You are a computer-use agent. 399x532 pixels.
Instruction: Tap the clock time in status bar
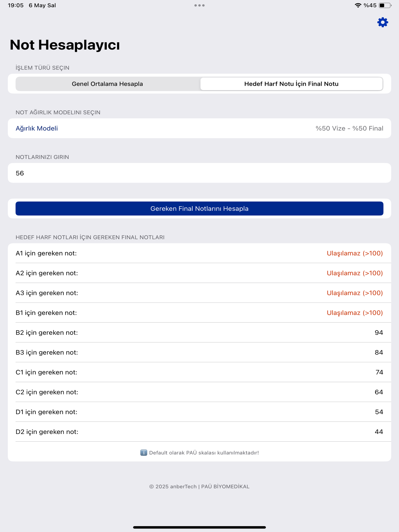click(x=16, y=5)
